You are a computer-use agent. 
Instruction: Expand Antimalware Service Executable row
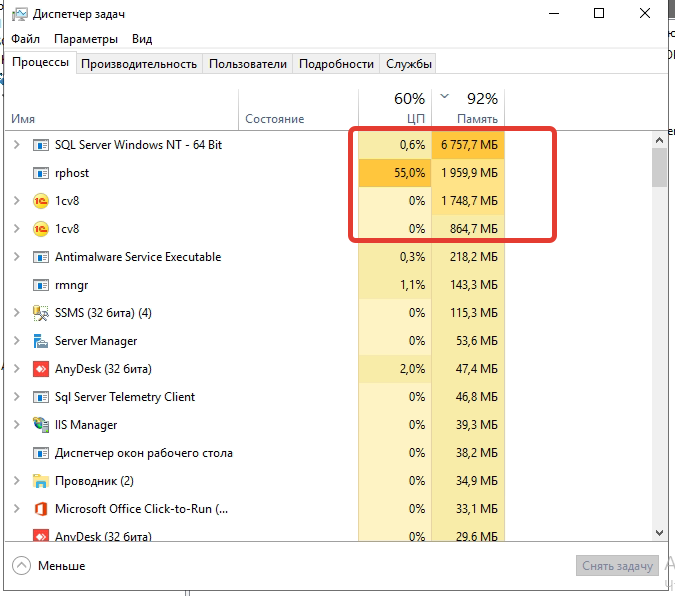pos(16,257)
